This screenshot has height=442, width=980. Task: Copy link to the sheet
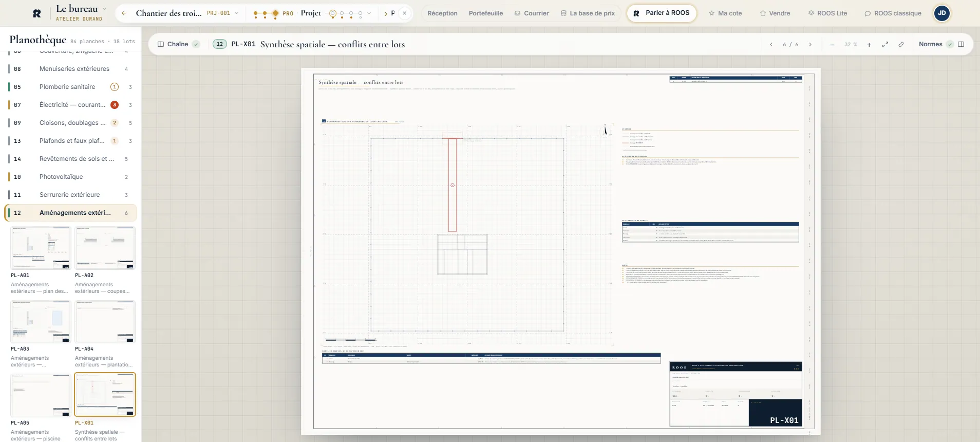901,45
